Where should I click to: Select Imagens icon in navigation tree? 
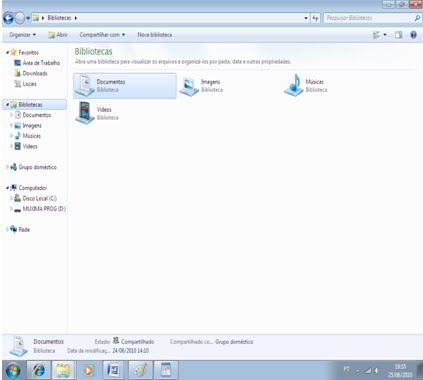tap(18, 126)
